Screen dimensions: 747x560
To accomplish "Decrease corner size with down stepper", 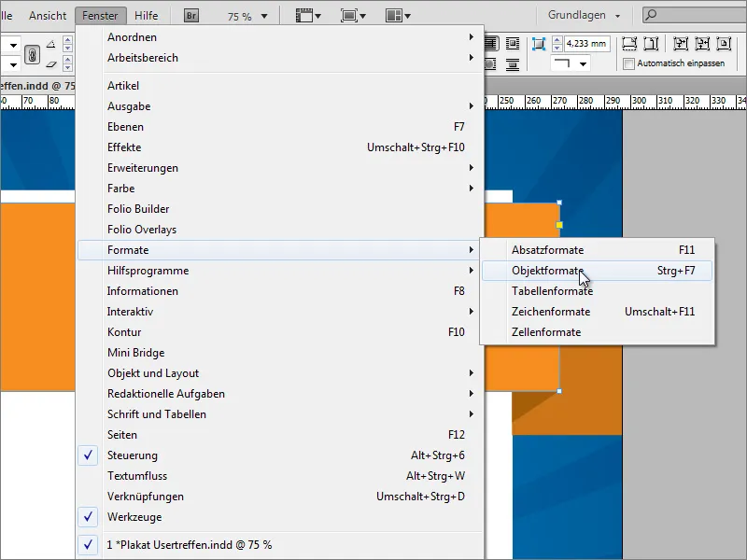I will 557,49.
